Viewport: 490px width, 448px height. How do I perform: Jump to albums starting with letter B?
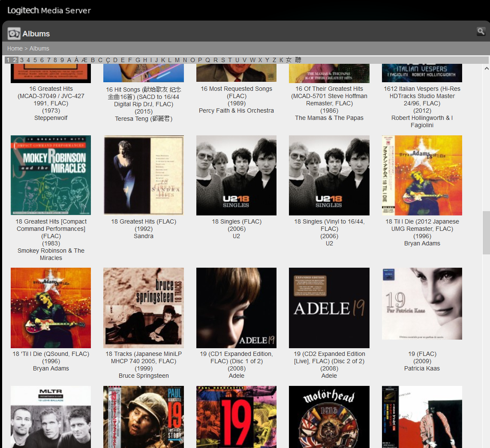(x=93, y=60)
